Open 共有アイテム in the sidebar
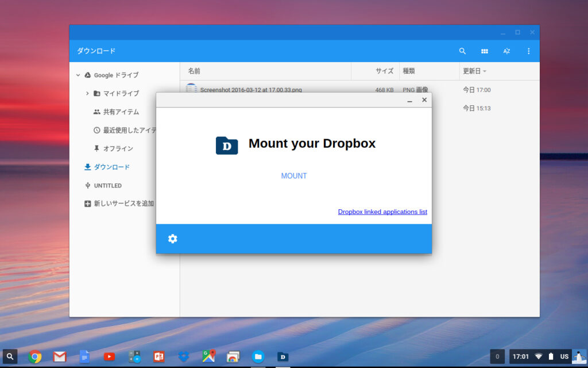 (116, 112)
